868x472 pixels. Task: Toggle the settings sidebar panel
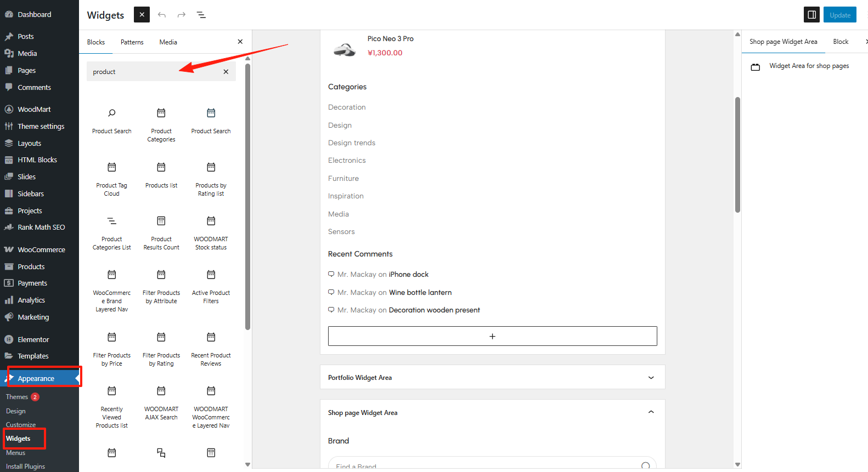[811, 15]
